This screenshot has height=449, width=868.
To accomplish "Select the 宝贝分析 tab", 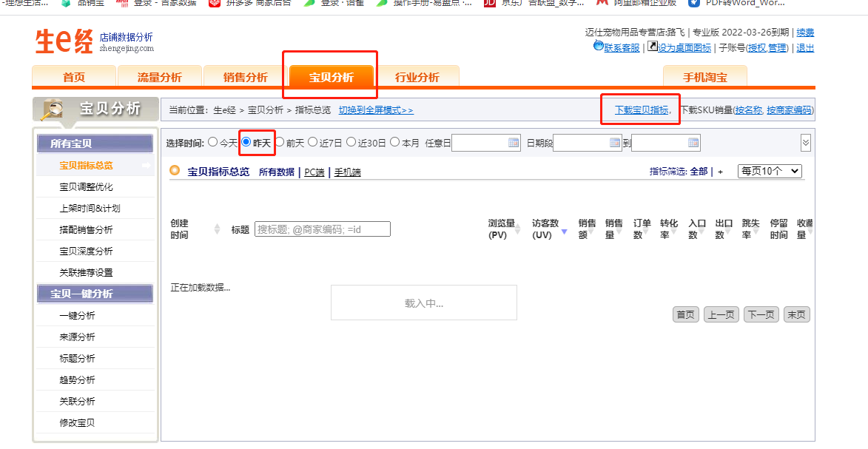I will (331, 77).
